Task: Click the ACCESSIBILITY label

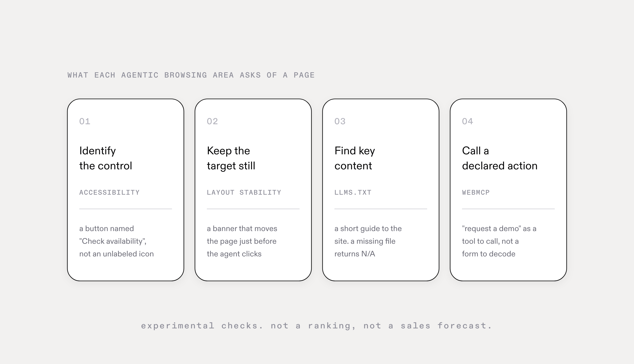Action: point(109,192)
